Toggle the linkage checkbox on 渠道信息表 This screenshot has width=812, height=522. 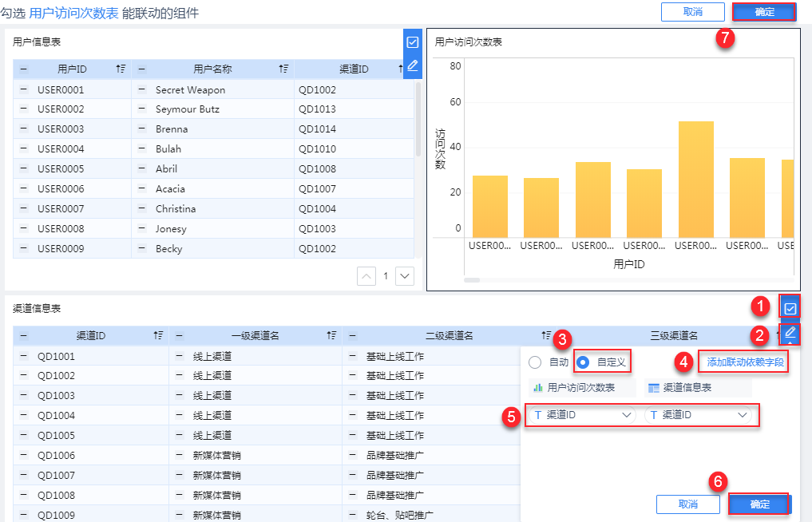790,309
